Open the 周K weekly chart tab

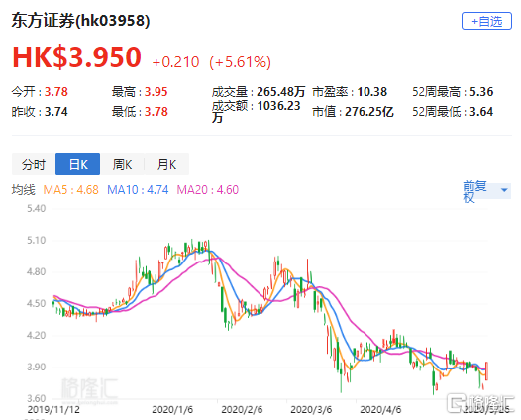pos(122,164)
